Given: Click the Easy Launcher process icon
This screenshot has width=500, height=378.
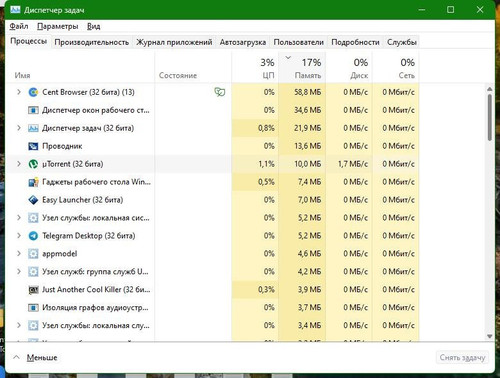Looking at the screenshot, I should click(x=33, y=200).
